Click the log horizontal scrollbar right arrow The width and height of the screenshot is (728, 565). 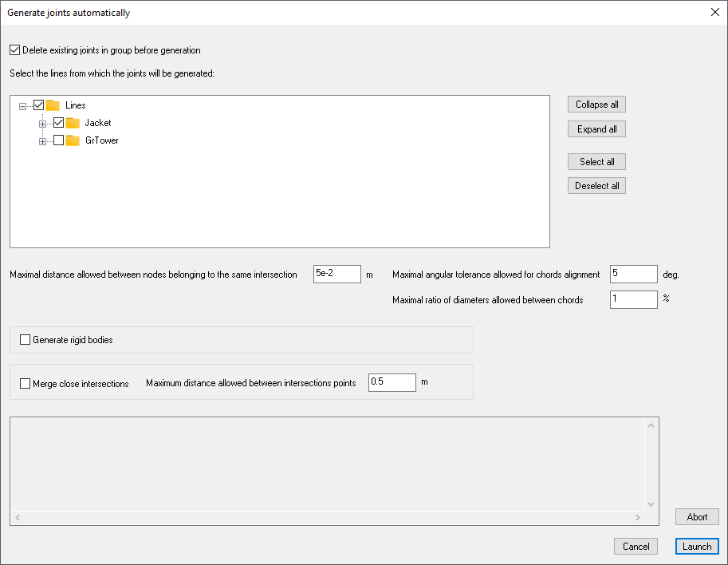point(638,518)
